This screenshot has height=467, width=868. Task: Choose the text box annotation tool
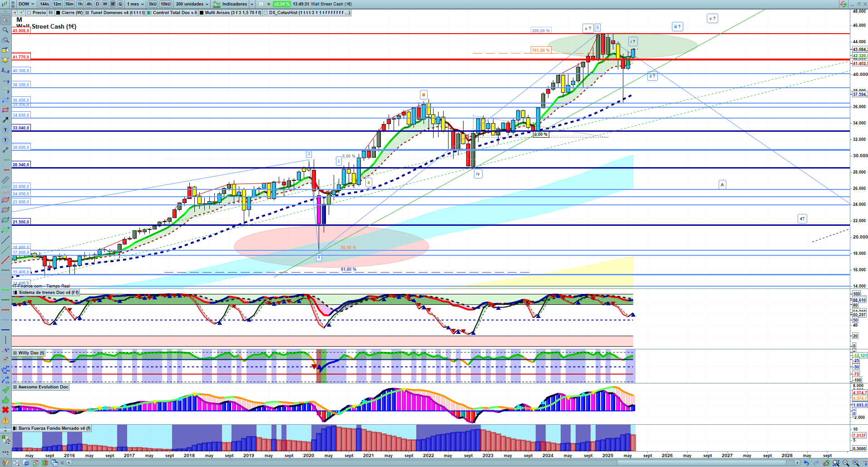[5, 130]
